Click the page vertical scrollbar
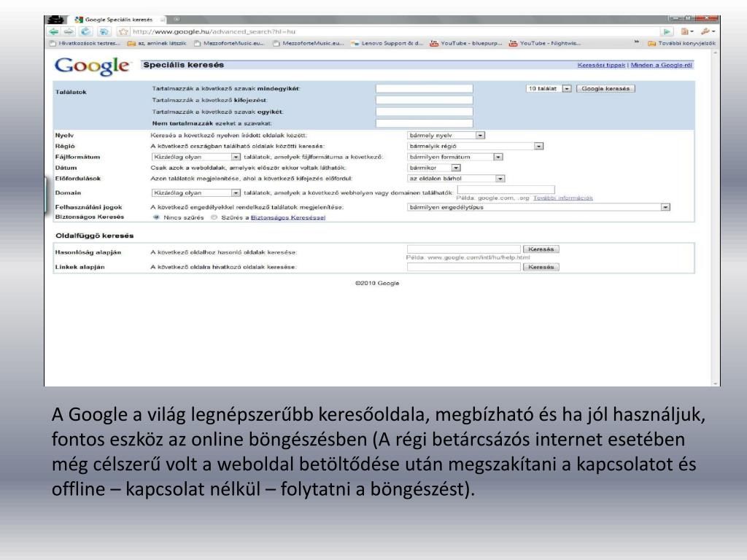The width and height of the screenshot is (747, 560). click(715, 218)
